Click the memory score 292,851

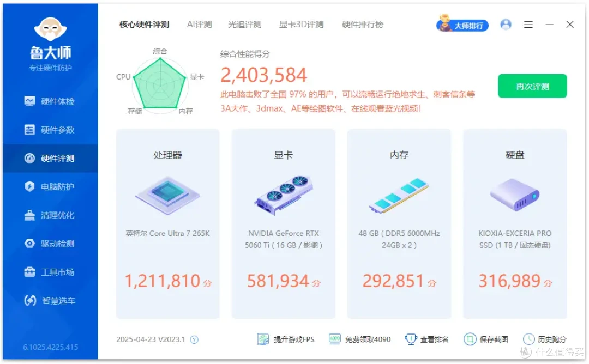(x=393, y=281)
